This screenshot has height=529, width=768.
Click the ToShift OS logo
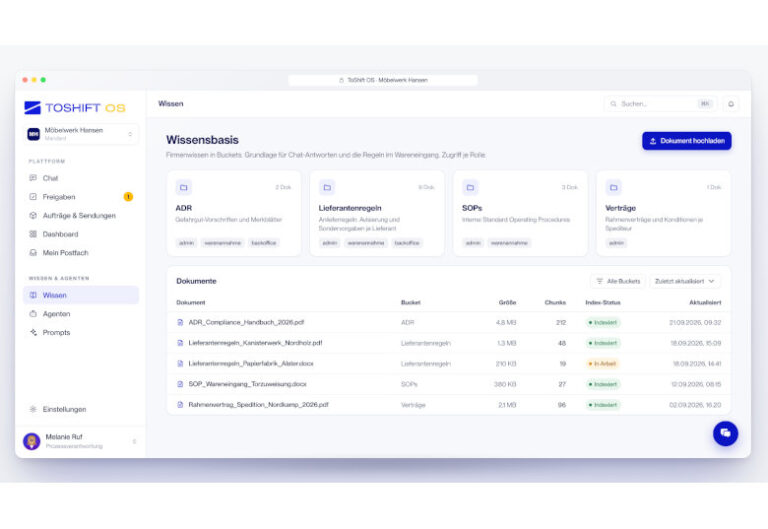point(75,108)
